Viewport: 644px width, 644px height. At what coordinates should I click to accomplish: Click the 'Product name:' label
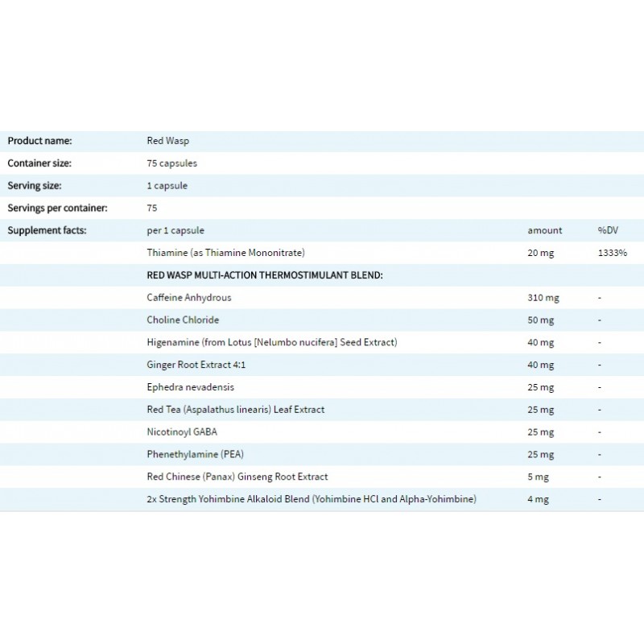tap(39, 141)
